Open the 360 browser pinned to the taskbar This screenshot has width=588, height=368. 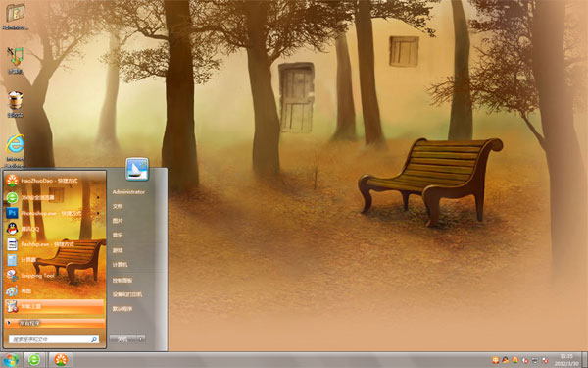coord(34,360)
